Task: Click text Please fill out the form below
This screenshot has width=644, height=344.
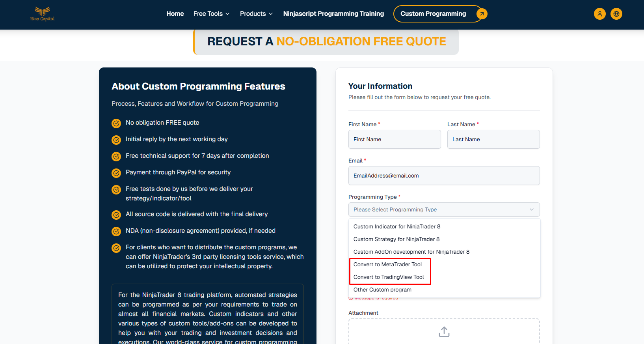Action: coord(419,97)
